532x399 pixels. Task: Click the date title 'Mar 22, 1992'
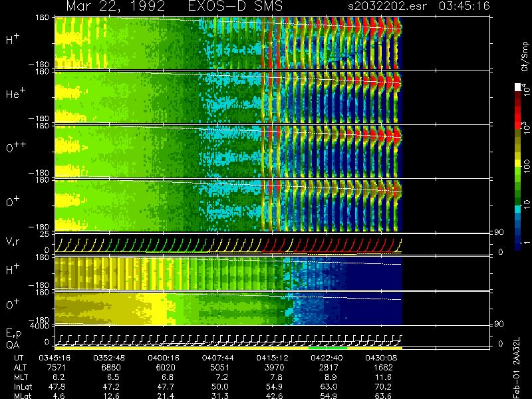[x=115, y=6]
